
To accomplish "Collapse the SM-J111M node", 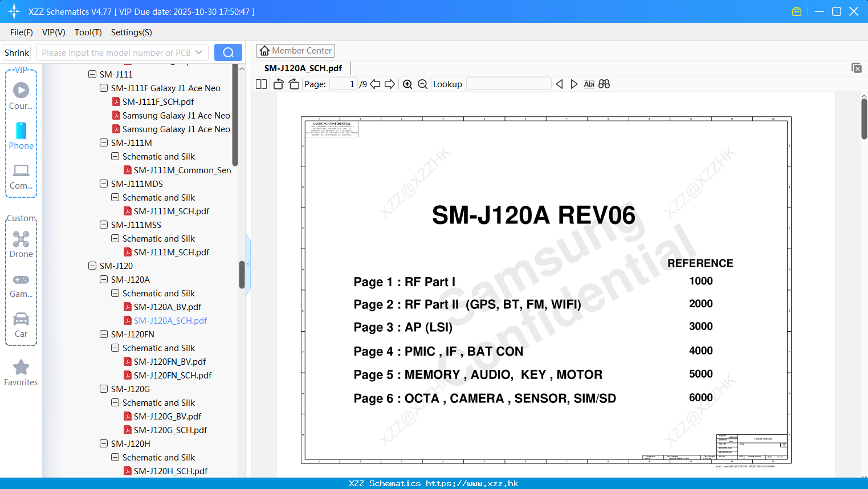I will (104, 142).
